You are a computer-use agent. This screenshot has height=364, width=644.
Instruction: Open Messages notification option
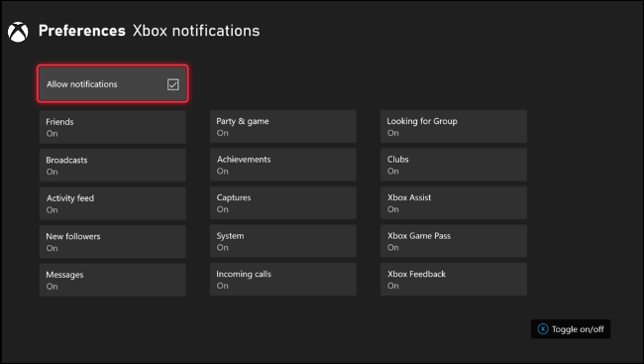pyautogui.click(x=113, y=280)
